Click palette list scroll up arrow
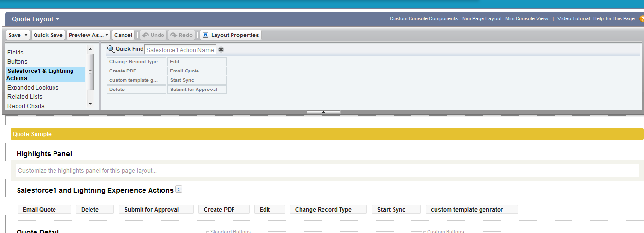 pos(90,49)
